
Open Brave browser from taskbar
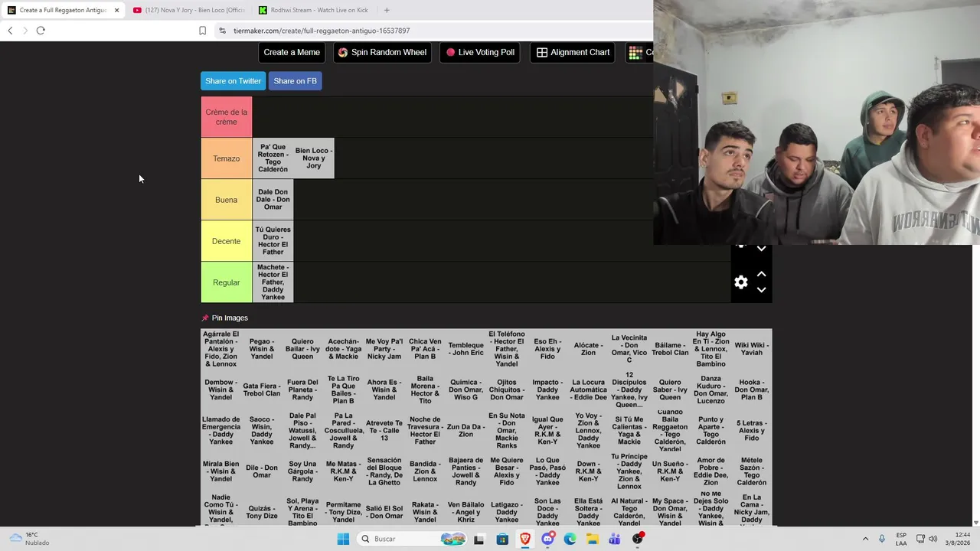(x=525, y=539)
